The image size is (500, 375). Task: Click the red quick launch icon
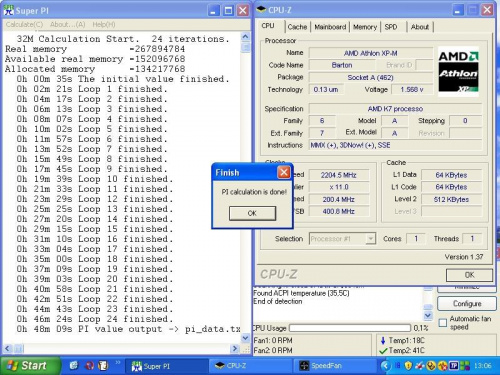point(89,366)
